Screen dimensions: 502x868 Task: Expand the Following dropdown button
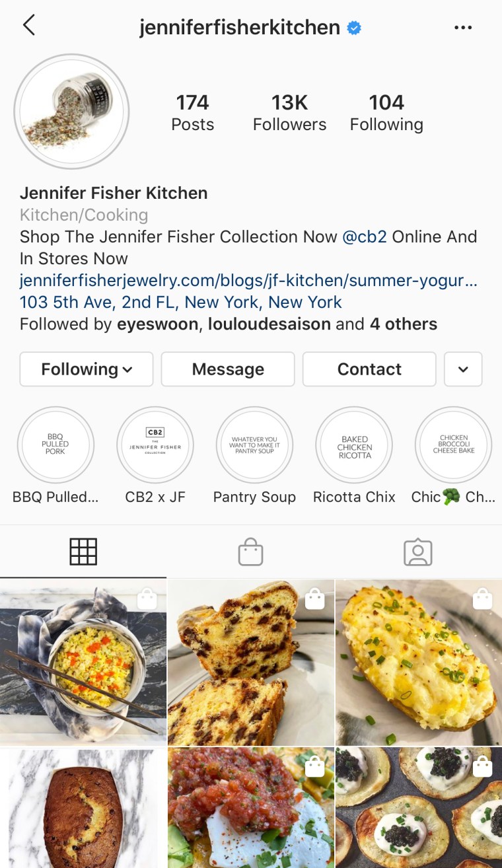click(x=87, y=369)
